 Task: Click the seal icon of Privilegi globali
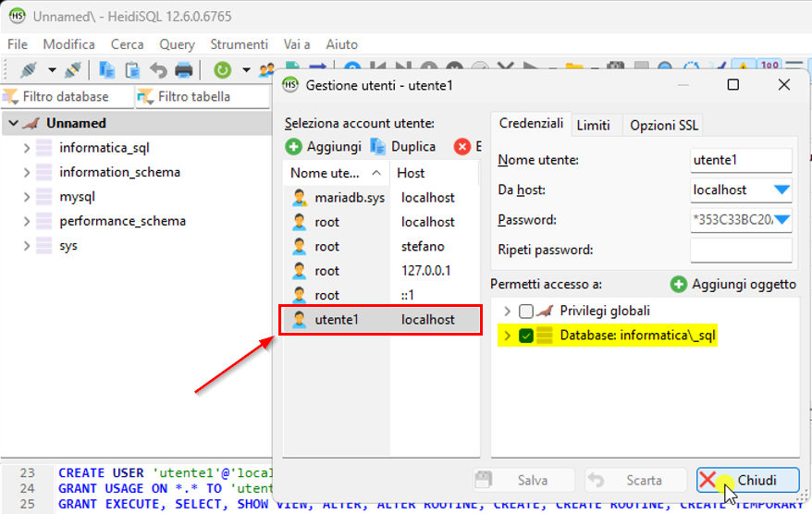click(545, 311)
